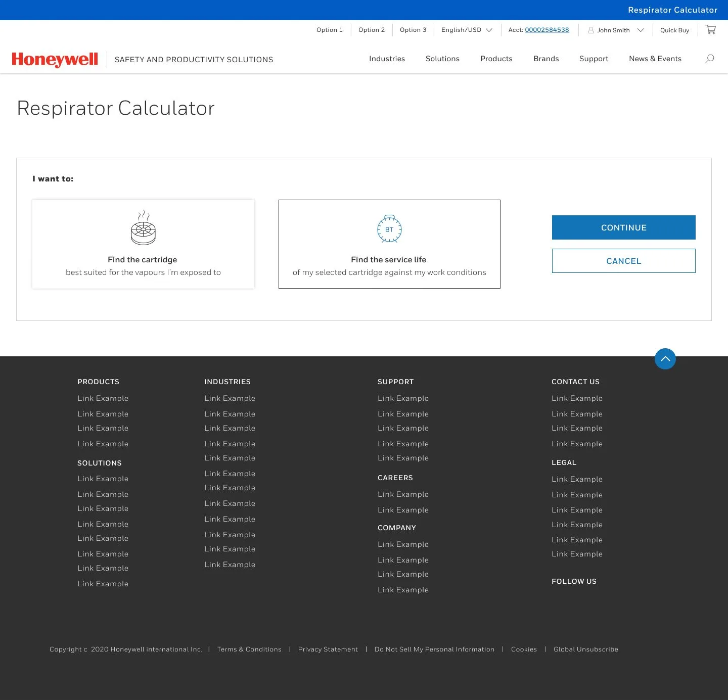Open Privacy Statement footer link
Image resolution: width=728 pixels, height=700 pixels.
point(328,649)
